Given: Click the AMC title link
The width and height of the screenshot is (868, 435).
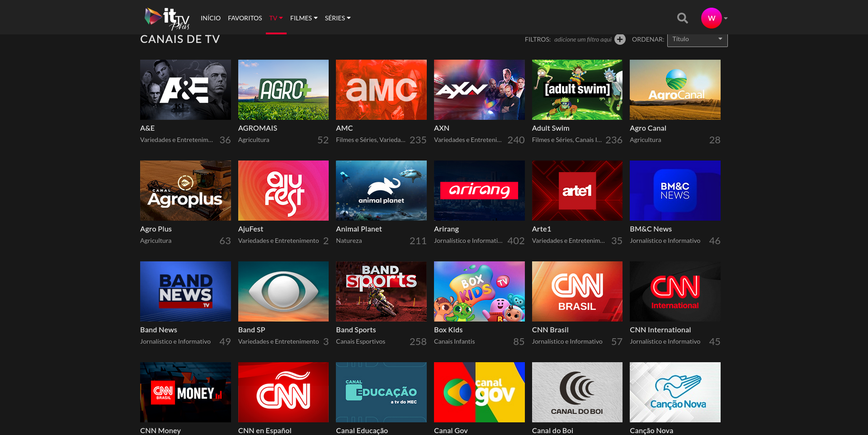Looking at the screenshot, I should [x=344, y=128].
